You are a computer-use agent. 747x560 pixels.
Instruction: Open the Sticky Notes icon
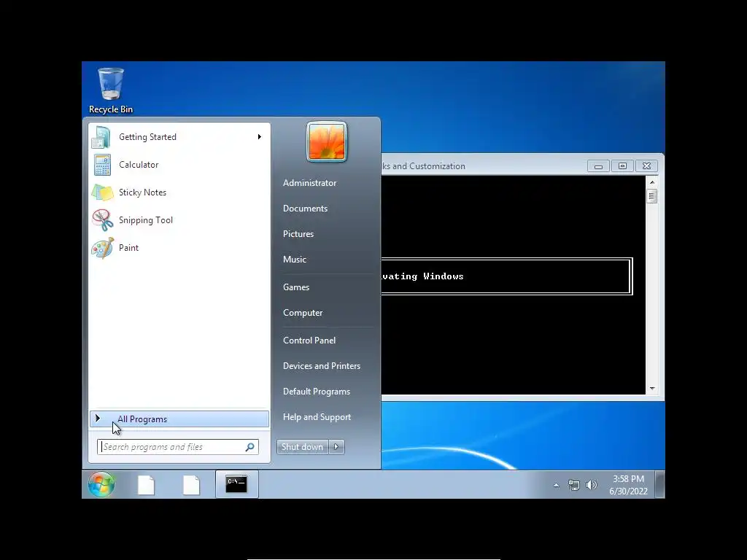coord(102,192)
